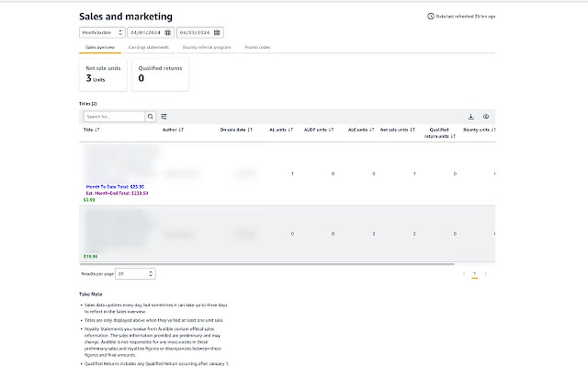Go to previous results page arrow
The image size is (588, 368).
(464, 274)
